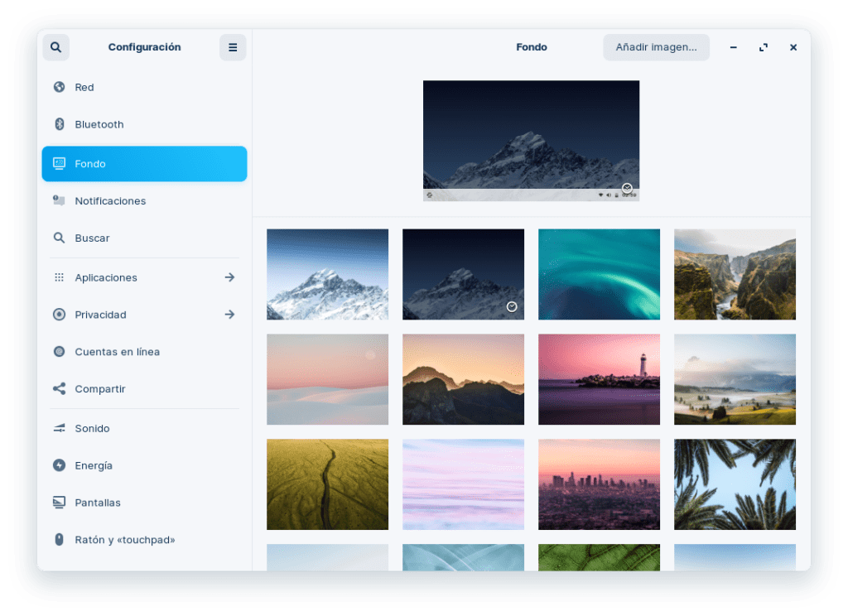Screen dimensions: 848x616
Task: Click the Privacidad icon
Action: [60, 315]
